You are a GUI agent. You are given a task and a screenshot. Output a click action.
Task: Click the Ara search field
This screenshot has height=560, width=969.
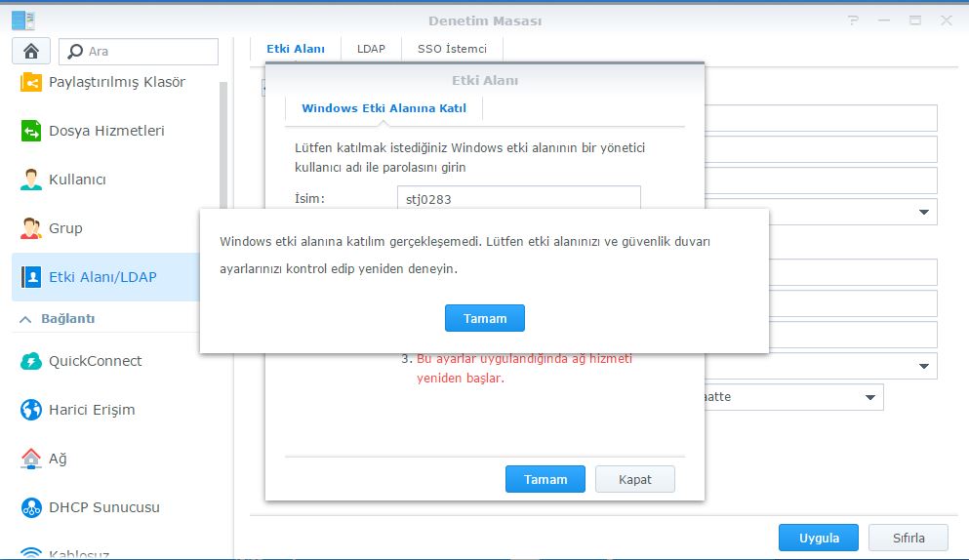tap(146, 52)
